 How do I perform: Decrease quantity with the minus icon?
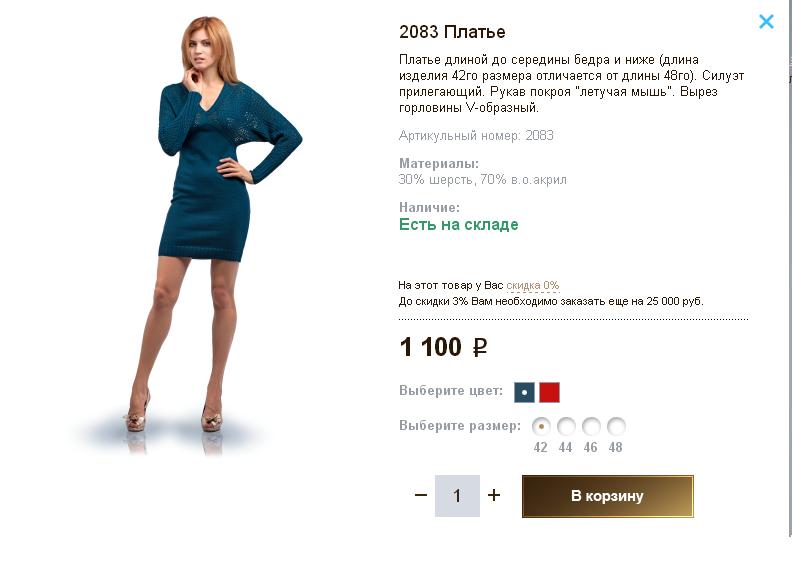[421, 495]
